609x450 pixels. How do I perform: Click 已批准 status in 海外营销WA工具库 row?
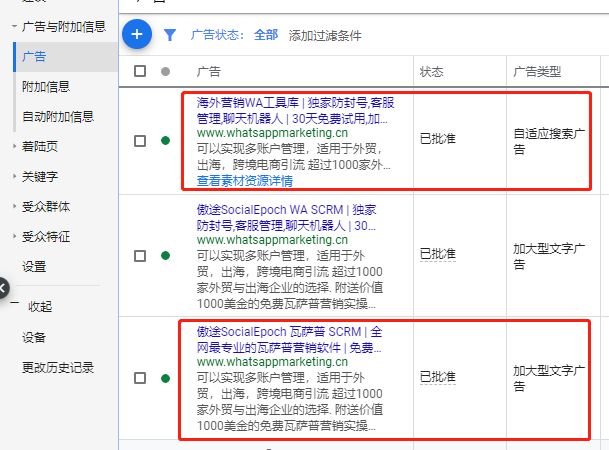438,139
